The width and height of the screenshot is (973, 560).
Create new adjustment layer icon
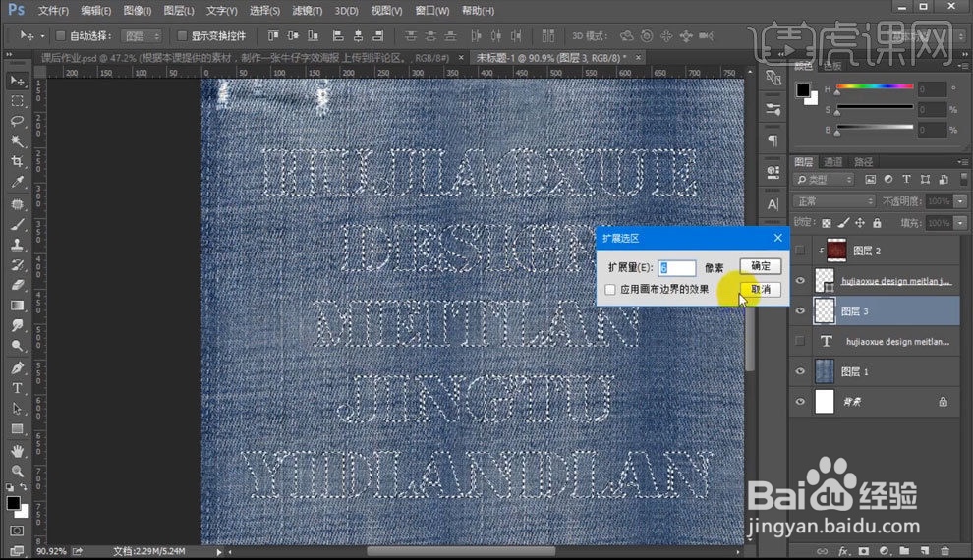coord(884,551)
